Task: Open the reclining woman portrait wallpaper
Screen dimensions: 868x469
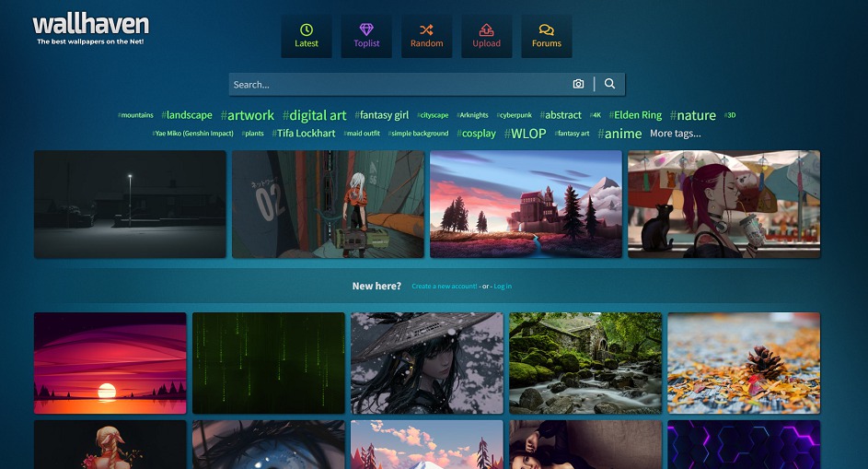Action: click(585, 445)
